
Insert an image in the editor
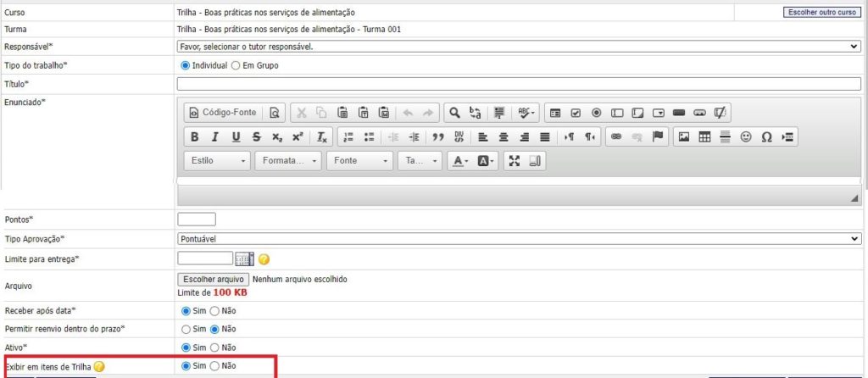tap(683, 137)
